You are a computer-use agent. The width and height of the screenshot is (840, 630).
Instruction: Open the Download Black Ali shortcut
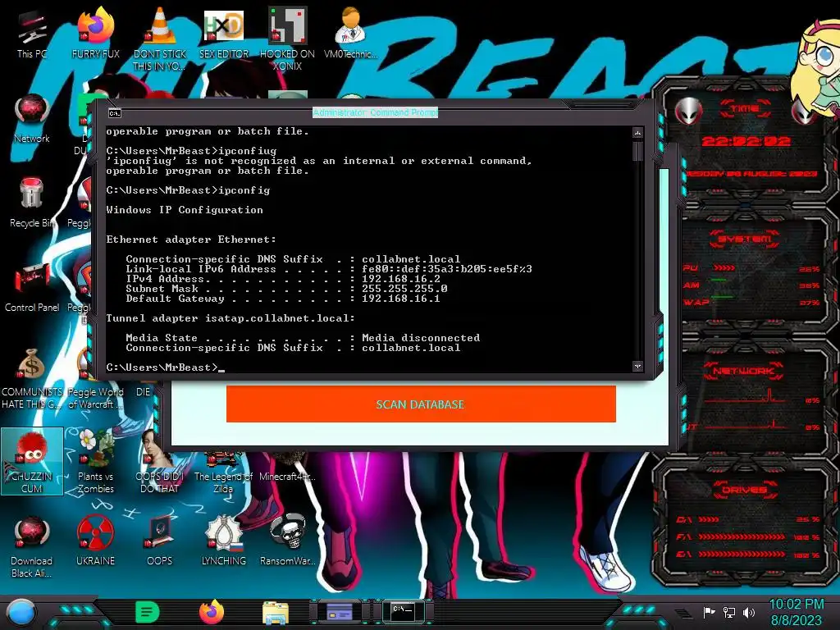pyautogui.click(x=32, y=546)
